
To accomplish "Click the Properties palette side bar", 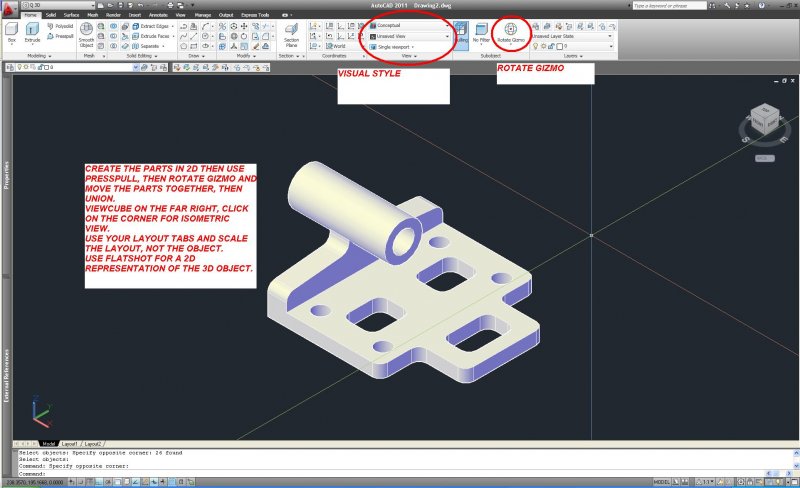I will (6, 175).
